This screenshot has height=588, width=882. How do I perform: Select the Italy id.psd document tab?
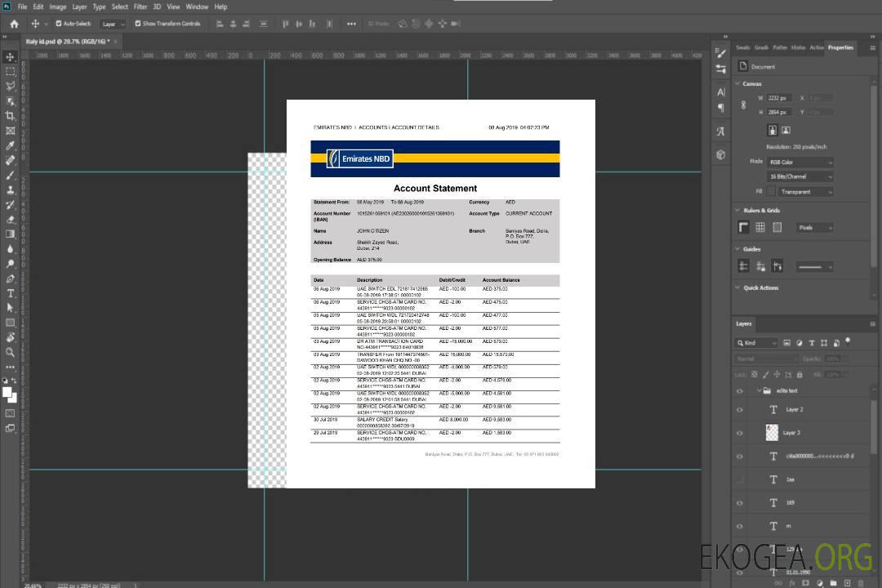(x=68, y=41)
